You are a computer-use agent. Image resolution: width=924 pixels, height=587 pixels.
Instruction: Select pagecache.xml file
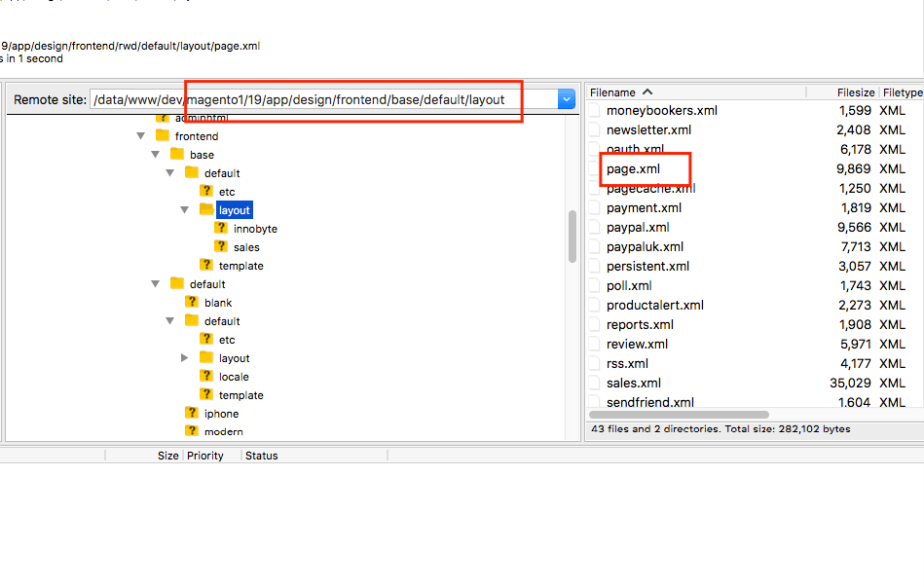651,188
